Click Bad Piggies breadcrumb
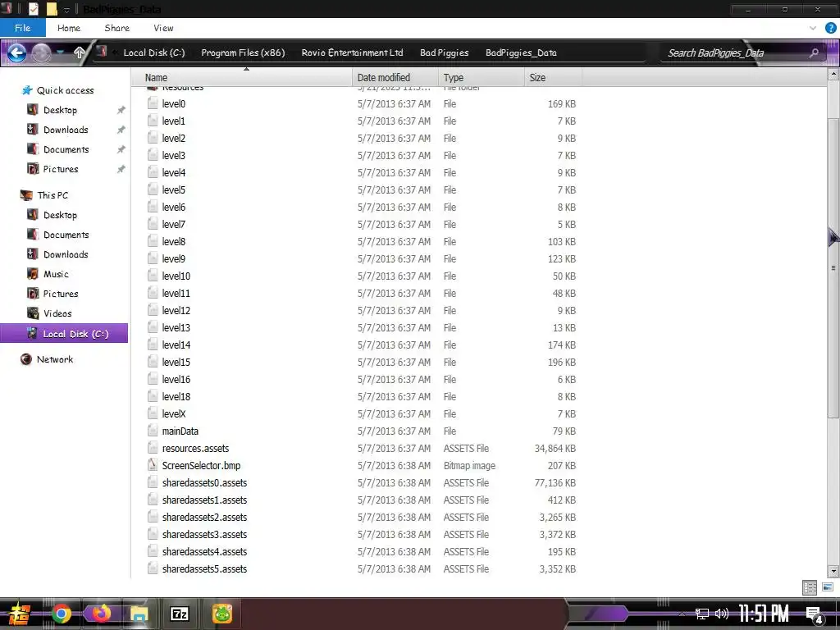 pyautogui.click(x=444, y=52)
